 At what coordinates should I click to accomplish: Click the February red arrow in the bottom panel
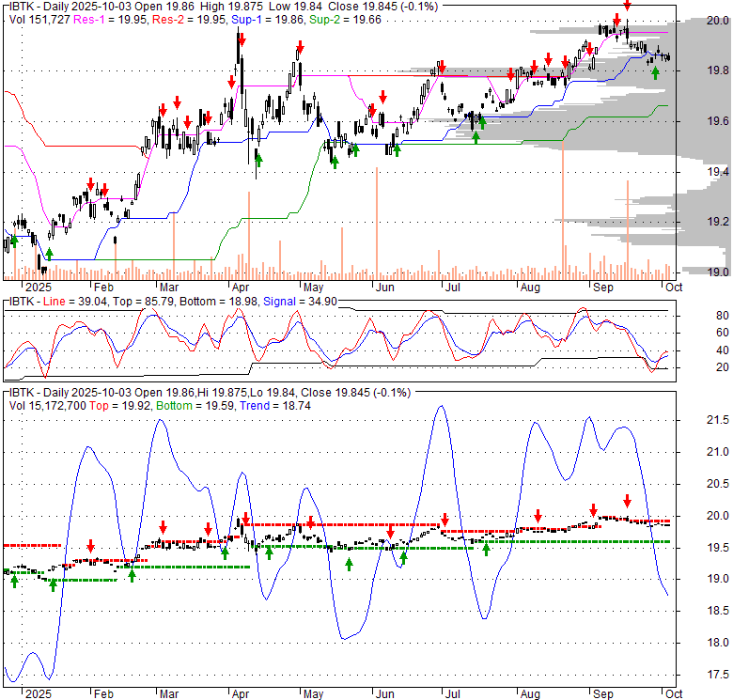point(91,546)
